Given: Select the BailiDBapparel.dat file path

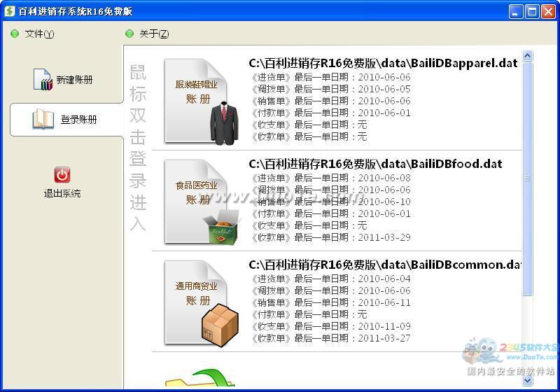Looking at the screenshot, I should 383,63.
